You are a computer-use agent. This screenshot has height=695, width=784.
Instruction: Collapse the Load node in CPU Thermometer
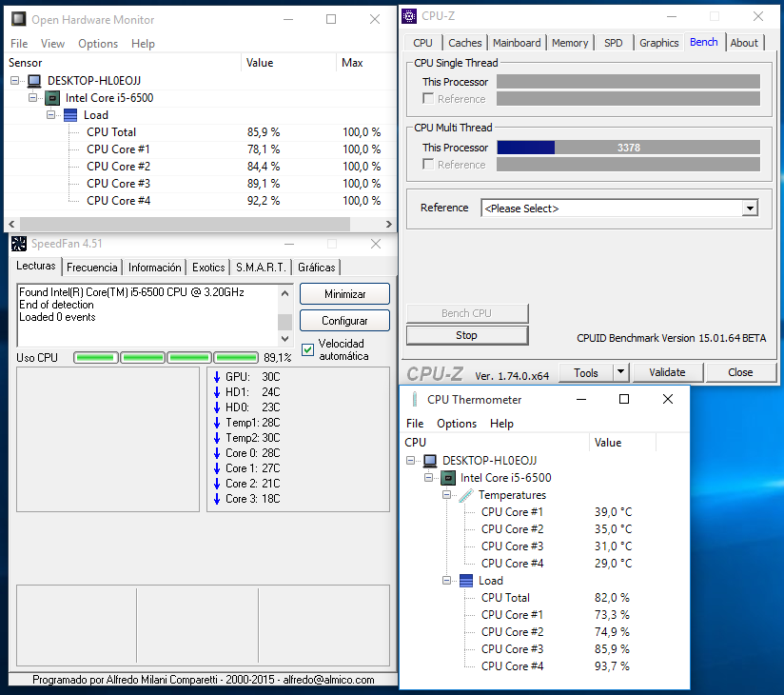pyautogui.click(x=446, y=581)
